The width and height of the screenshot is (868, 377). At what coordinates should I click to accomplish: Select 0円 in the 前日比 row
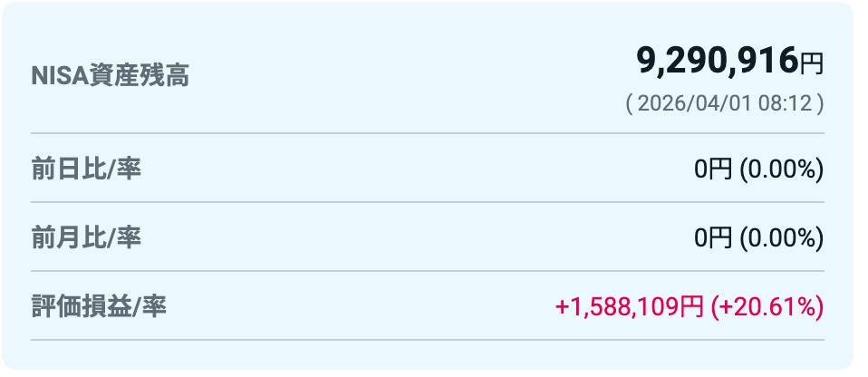[713, 169]
